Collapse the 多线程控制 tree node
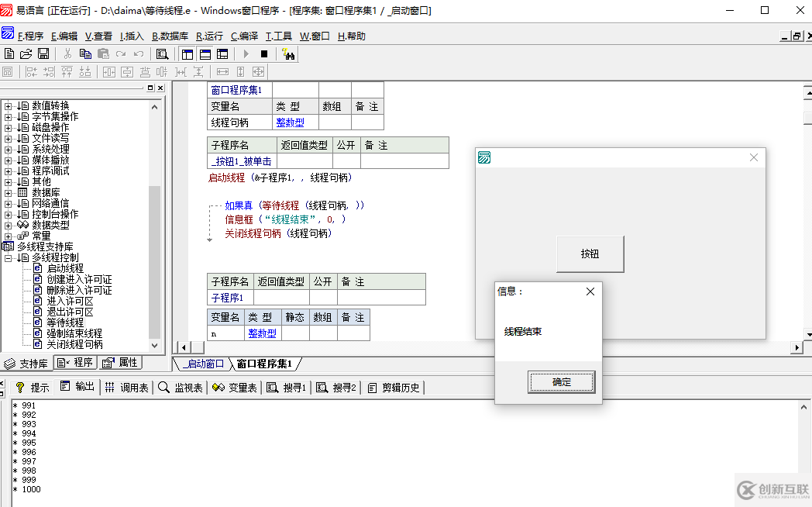 [9, 258]
